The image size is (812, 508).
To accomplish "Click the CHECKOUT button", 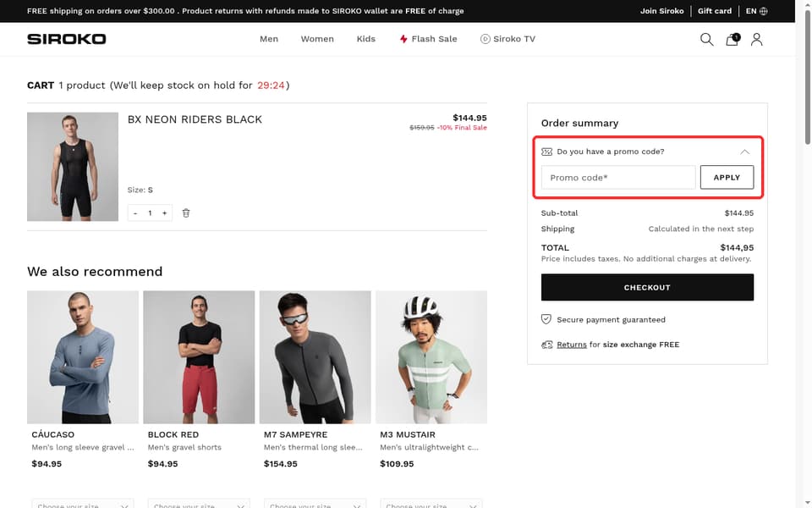I will [647, 287].
